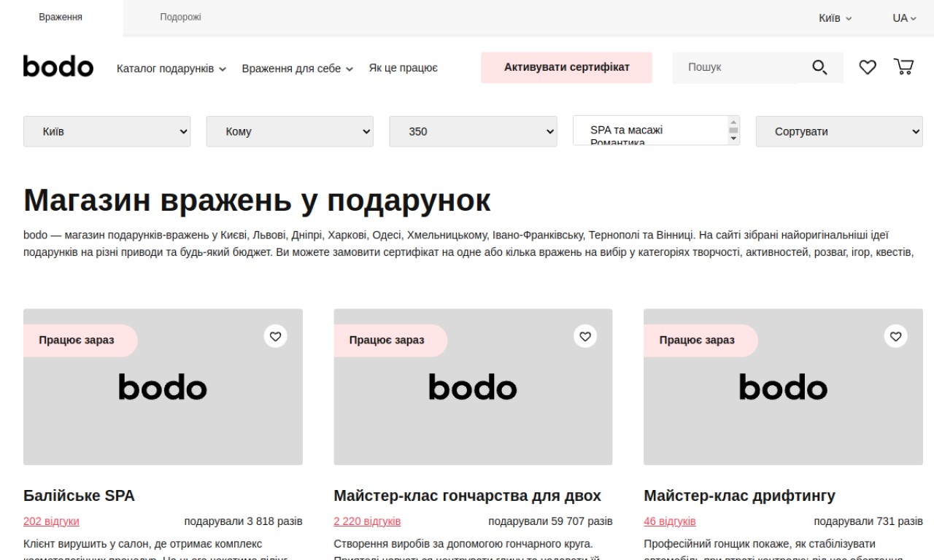
Task: Click the text подарували 731 разів
Action: pos(868,521)
